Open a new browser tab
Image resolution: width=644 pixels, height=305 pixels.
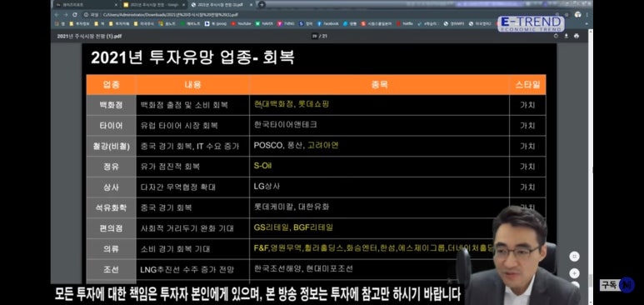[x=262, y=4]
